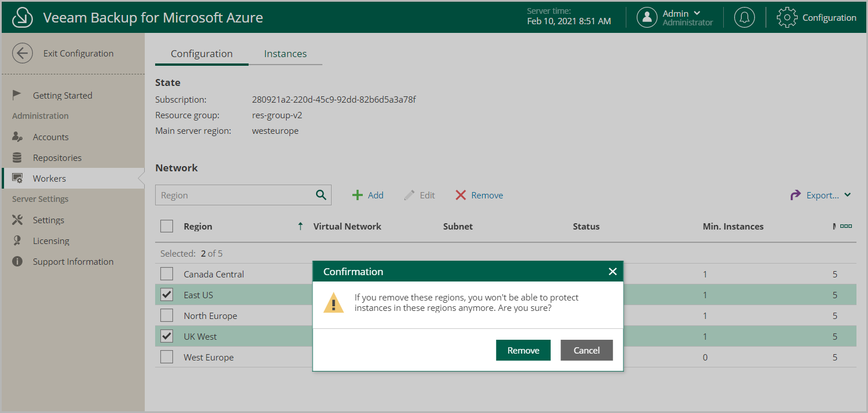Click the warning triangle icon in dialog

point(333,302)
